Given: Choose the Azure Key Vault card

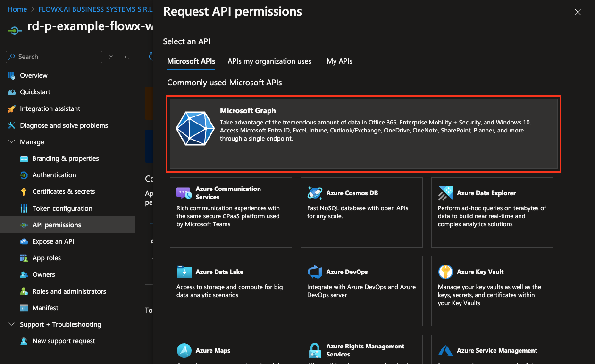Looking at the screenshot, I should [492, 291].
